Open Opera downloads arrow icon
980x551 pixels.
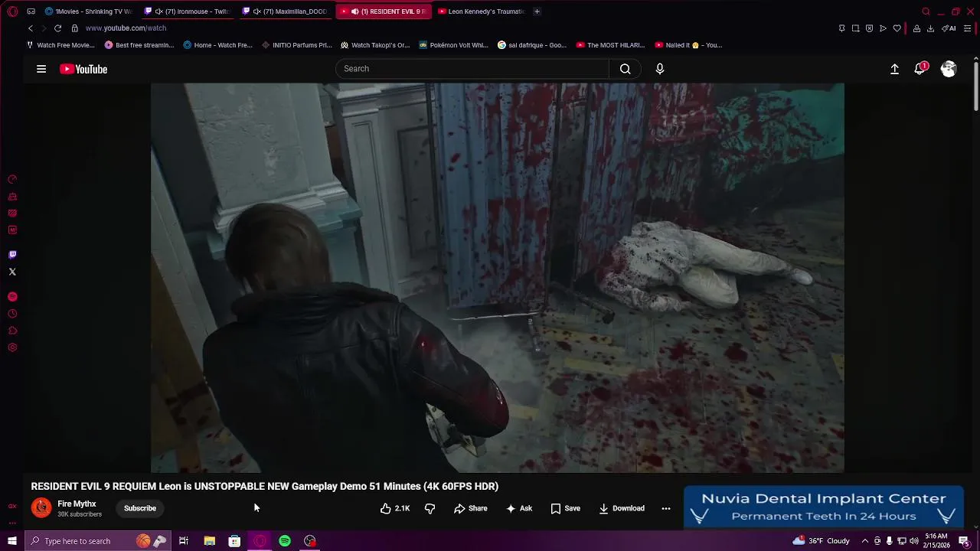pyautogui.click(x=930, y=28)
